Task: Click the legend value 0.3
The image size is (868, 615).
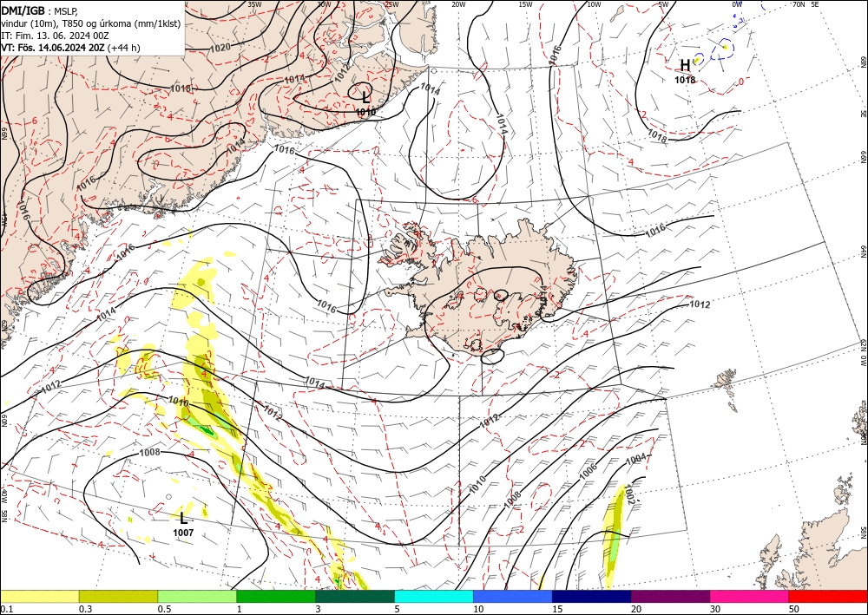Action: (x=85, y=609)
